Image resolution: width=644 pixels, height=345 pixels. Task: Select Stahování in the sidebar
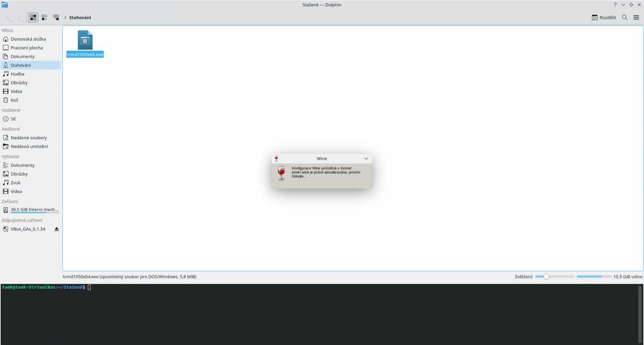pos(31,65)
